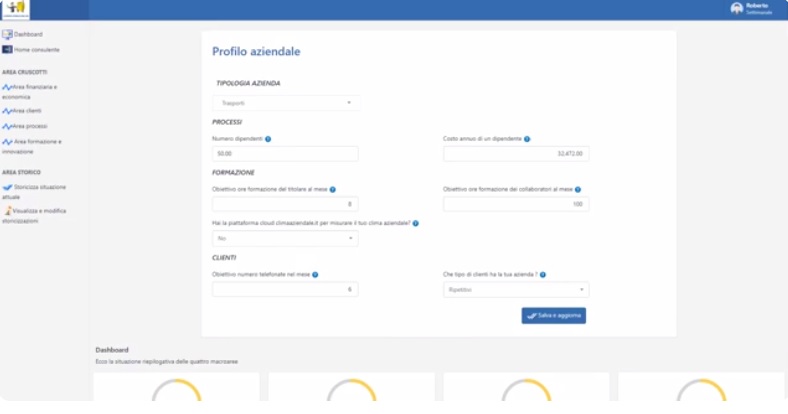Click info icon for Obiettivo ore formazione del titolare
Screen dimensions: 788x414
click(332, 189)
